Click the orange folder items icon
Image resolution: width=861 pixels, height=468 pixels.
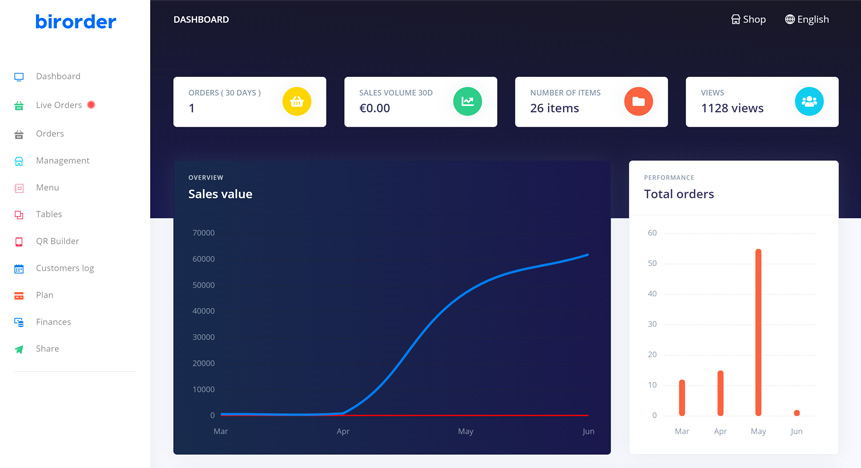pos(638,101)
